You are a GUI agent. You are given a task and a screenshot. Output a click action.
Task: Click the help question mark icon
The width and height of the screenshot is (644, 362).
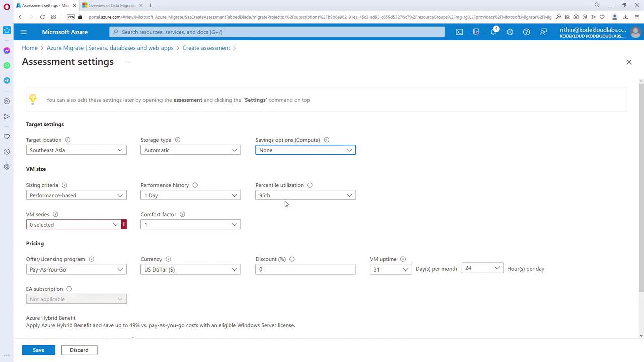tap(526, 32)
